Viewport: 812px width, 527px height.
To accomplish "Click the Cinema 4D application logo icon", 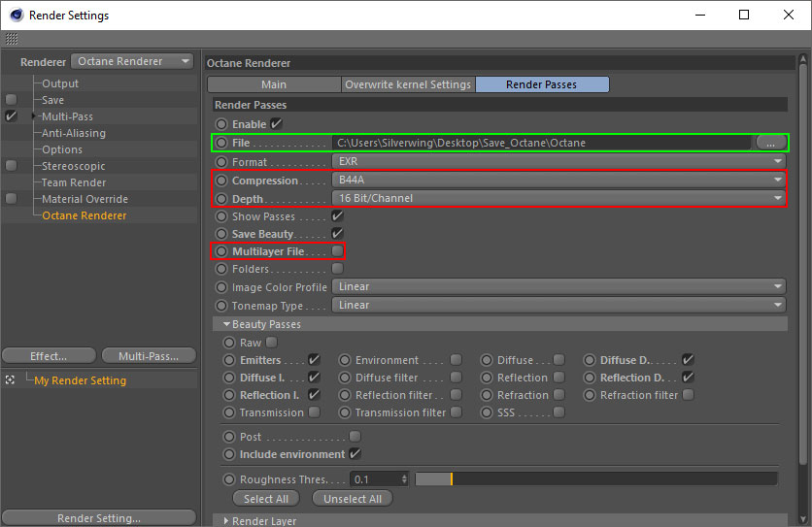I will tap(17, 15).
